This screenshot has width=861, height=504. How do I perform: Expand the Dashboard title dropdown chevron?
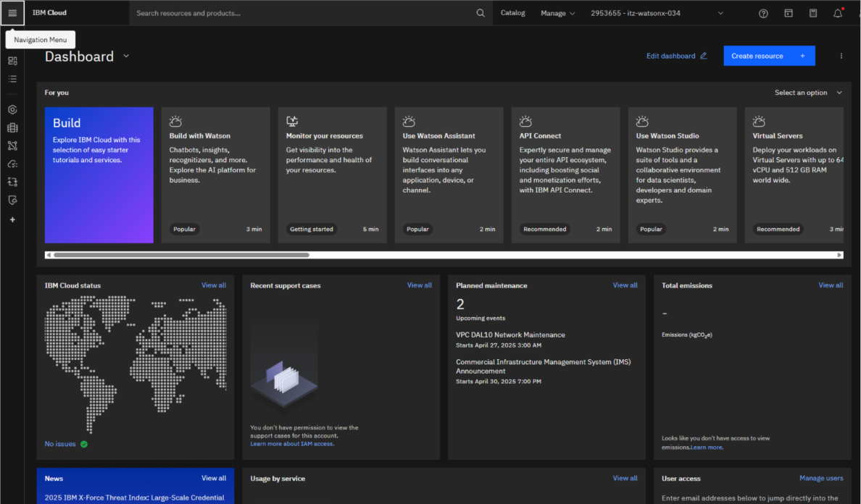click(x=126, y=56)
